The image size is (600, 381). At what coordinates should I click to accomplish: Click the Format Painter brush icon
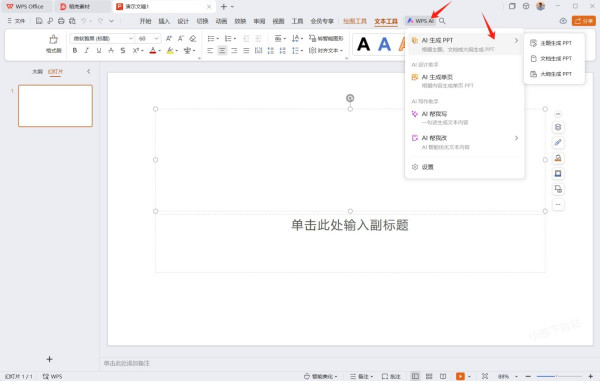[54, 40]
